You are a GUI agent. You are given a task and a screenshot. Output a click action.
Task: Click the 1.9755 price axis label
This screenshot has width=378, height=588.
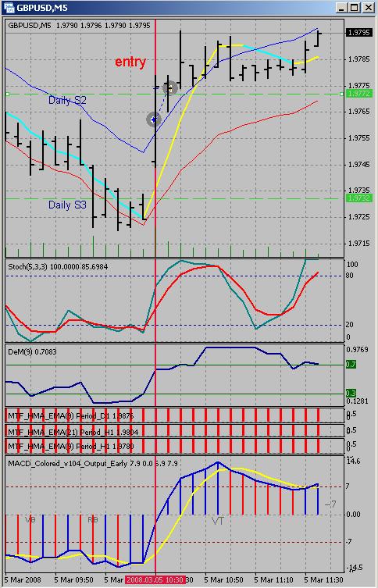click(x=359, y=138)
